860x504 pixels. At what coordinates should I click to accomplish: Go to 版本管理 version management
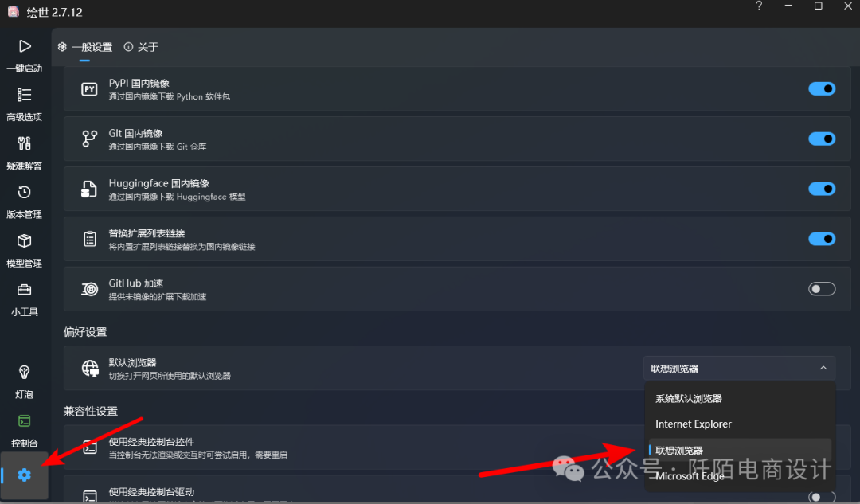tap(24, 201)
